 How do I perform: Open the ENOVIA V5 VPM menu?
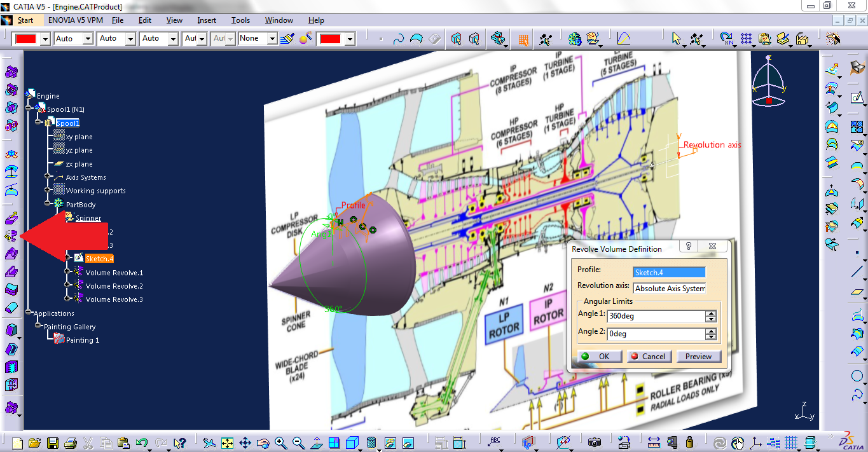76,20
